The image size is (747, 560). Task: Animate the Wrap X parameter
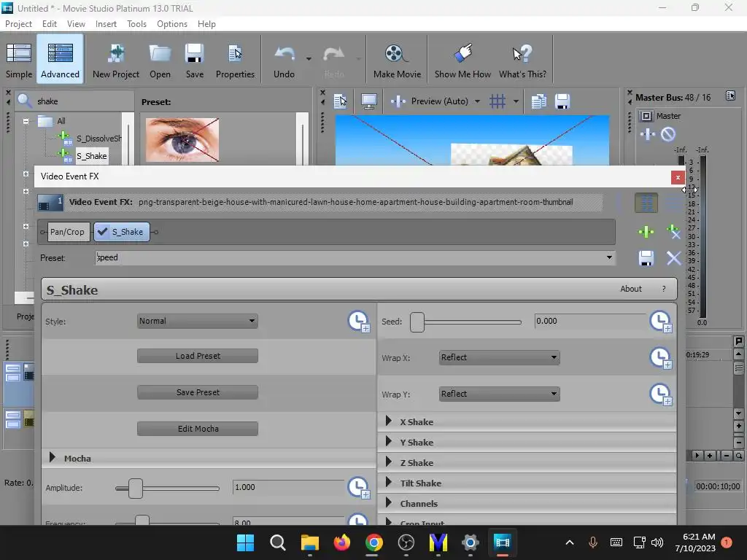point(660,357)
